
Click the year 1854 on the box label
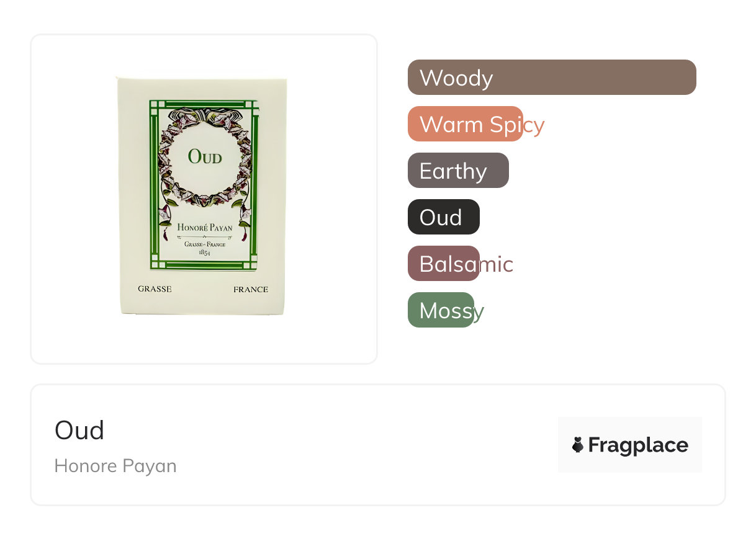(x=204, y=252)
